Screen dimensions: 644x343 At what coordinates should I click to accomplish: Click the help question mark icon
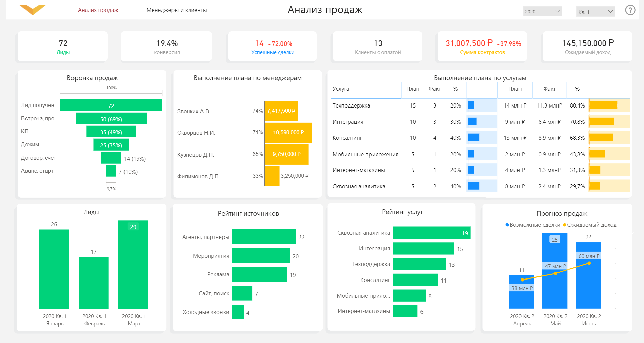coord(630,10)
